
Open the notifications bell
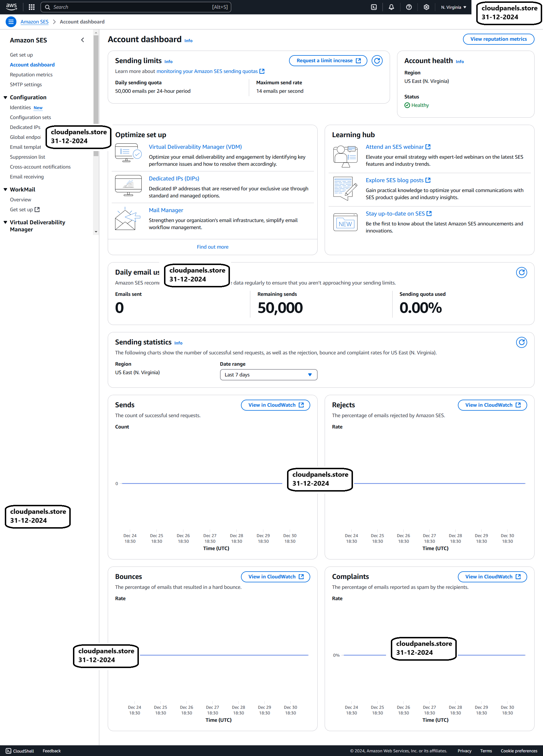coord(391,7)
